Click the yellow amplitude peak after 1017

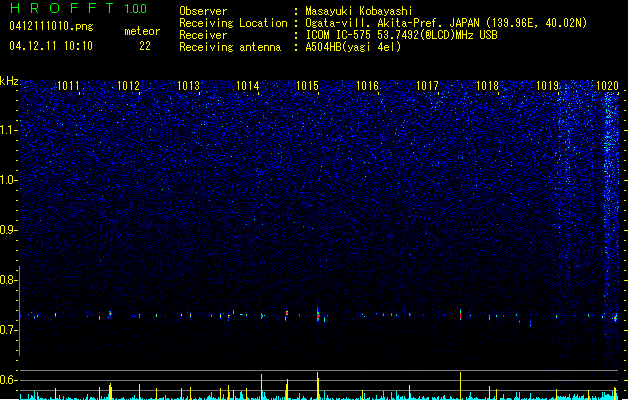click(461, 386)
